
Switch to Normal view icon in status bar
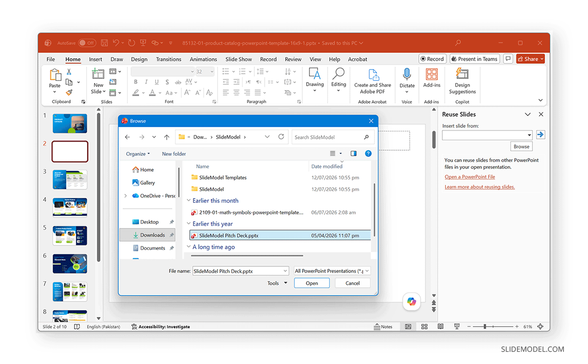click(408, 327)
